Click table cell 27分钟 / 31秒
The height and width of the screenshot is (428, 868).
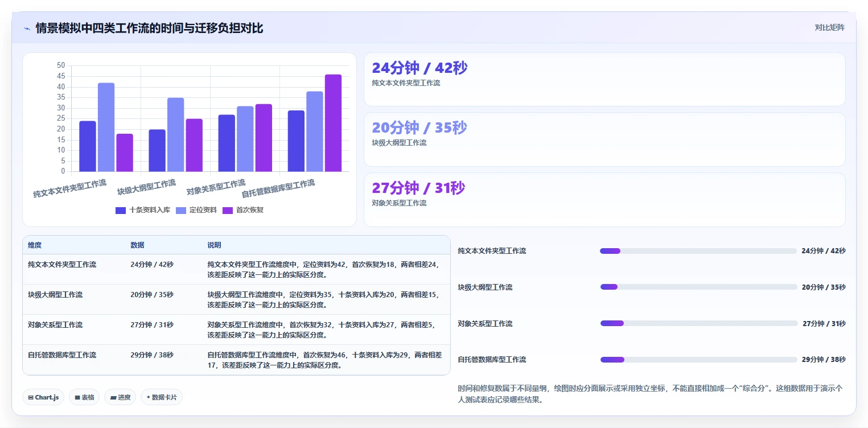[152, 325]
